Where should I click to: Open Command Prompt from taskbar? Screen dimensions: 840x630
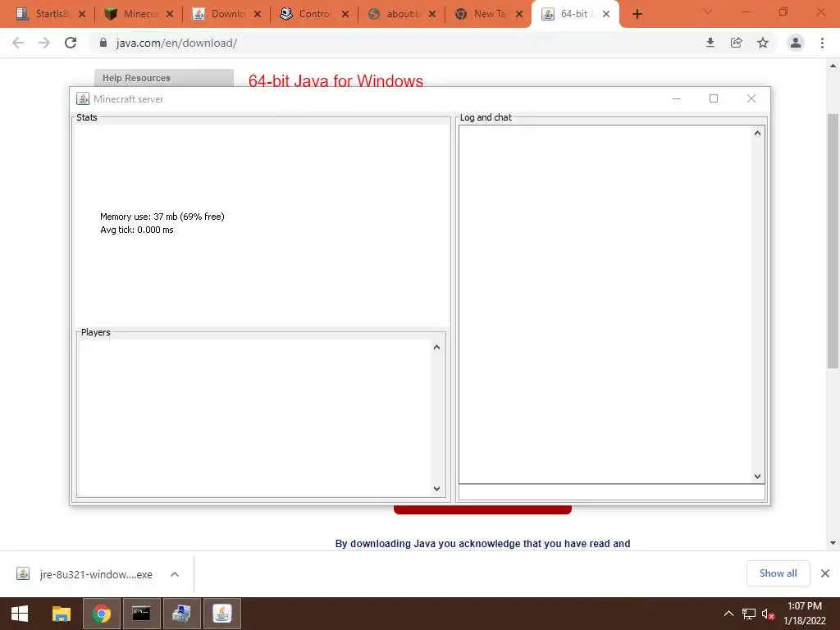141,614
